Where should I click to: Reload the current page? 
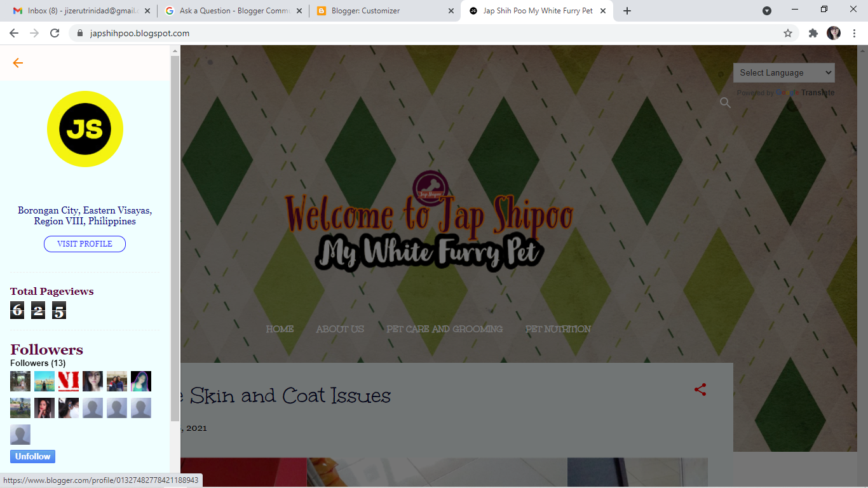tap(55, 33)
